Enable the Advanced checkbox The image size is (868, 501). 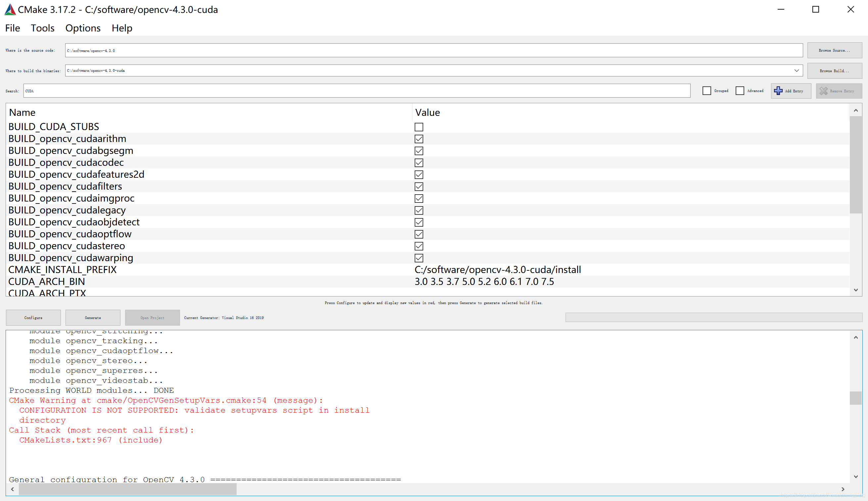pos(740,91)
